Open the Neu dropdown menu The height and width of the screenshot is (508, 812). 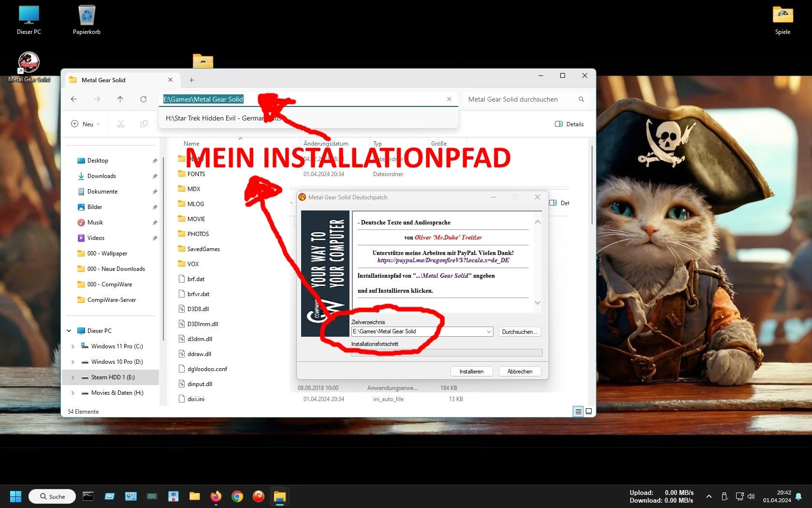pos(86,124)
